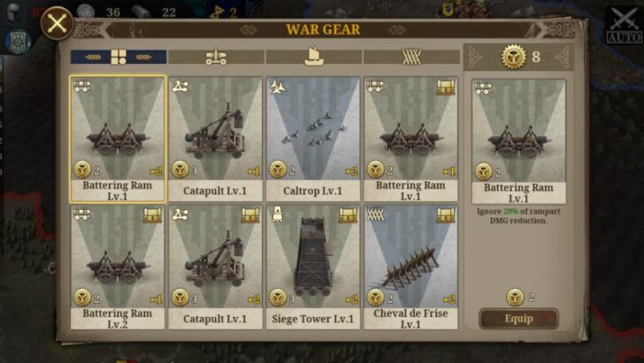Select the all-gear grid filter tab
644x363 pixels.
pos(119,58)
